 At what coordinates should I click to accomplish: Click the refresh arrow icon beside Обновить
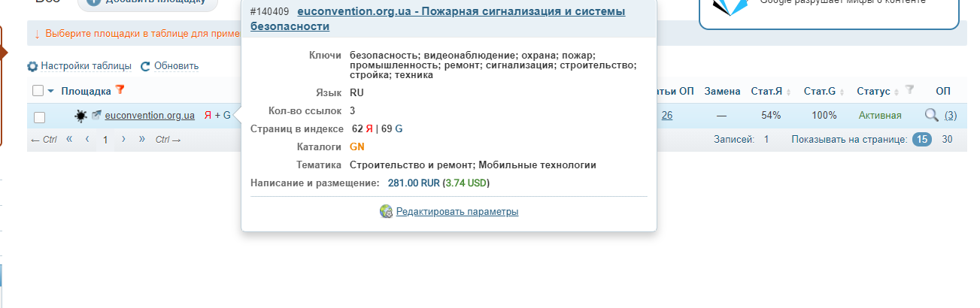coord(146,66)
